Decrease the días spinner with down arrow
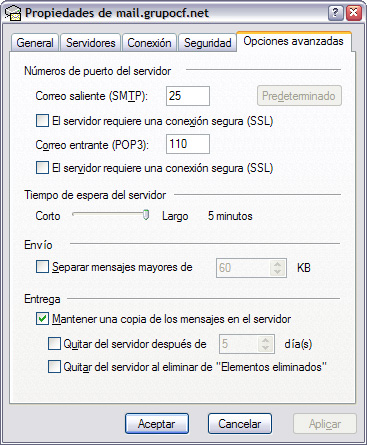Viewport: 367px width, 445px height. pos(265,348)
